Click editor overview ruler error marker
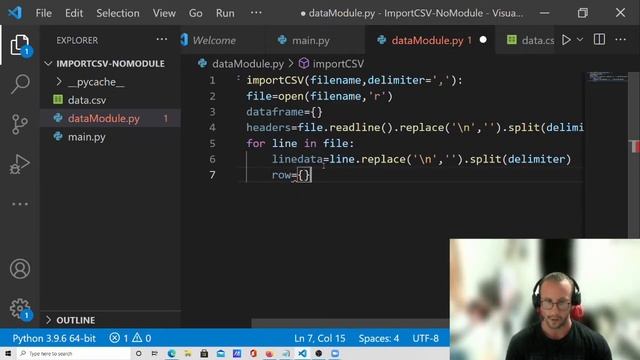The image size is (640, 360). pos(635,146)
